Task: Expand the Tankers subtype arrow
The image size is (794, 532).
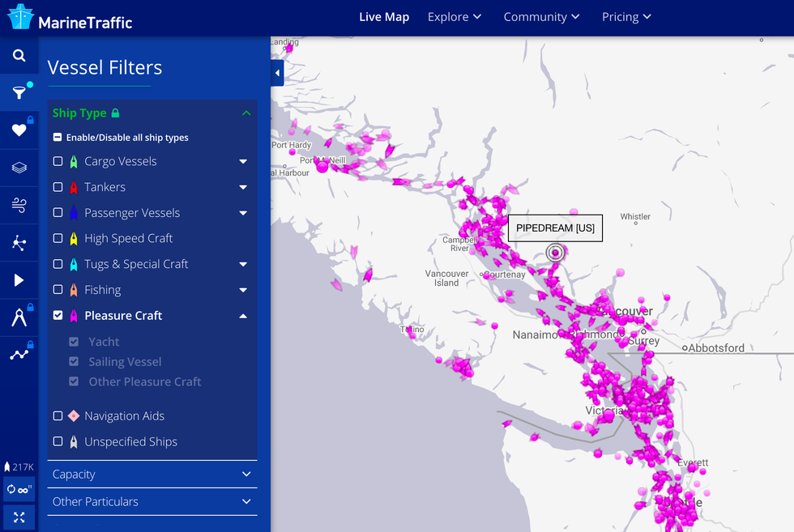Action: pos(243,187)
